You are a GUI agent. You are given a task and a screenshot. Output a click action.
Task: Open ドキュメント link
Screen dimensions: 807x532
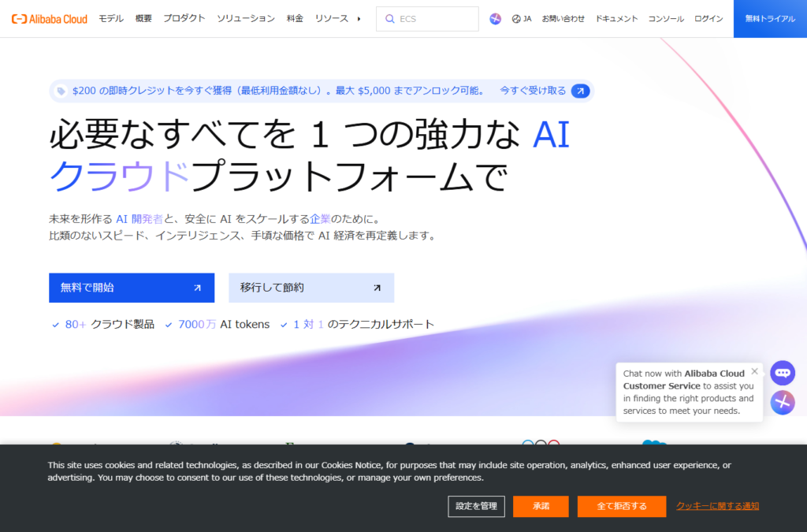click(x=616, y=19)
